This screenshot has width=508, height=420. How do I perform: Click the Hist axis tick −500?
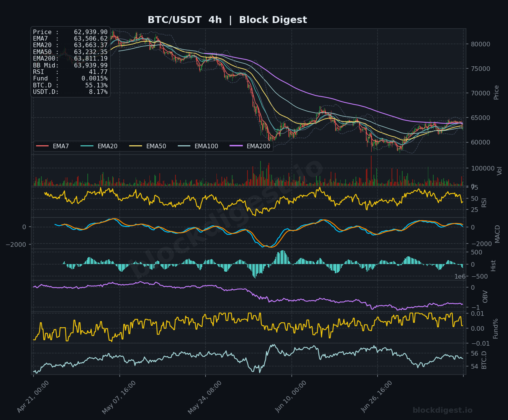click(479, 277)
